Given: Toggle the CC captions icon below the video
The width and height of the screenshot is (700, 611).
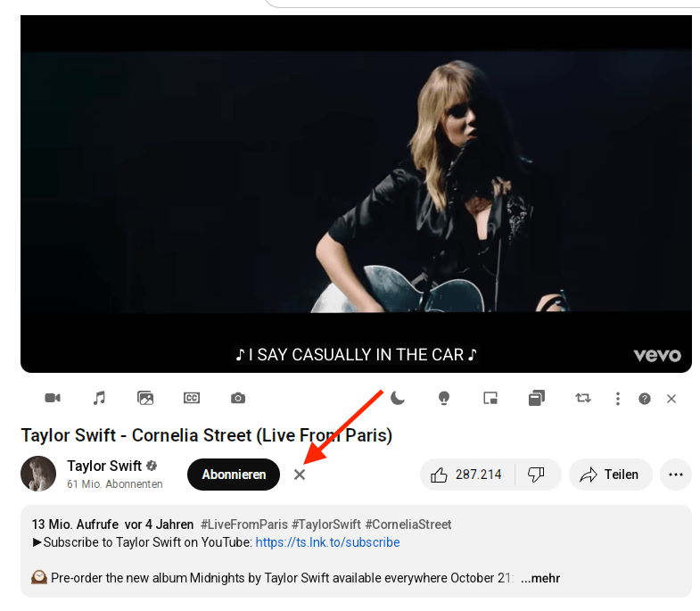Looking at the screenshot, I should click(192, 398).
